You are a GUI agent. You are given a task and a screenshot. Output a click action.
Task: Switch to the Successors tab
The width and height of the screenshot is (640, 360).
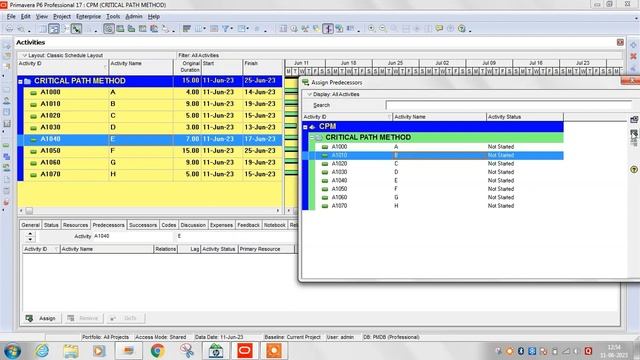[x=143, y=225]
